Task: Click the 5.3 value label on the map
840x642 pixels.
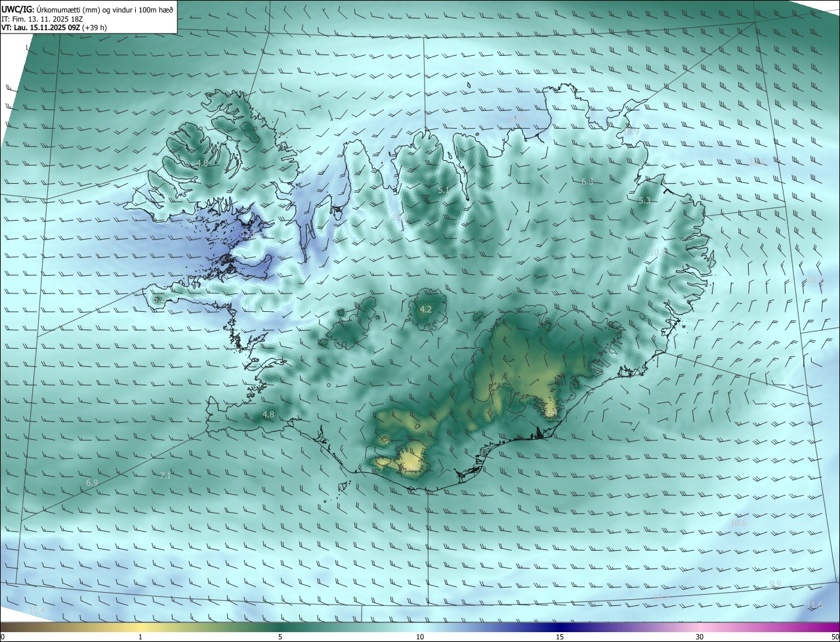Action: (644, 200)
